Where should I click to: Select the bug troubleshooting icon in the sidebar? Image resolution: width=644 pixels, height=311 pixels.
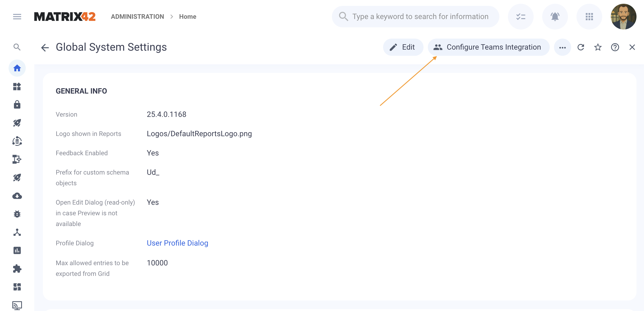[x=17, y=214]
